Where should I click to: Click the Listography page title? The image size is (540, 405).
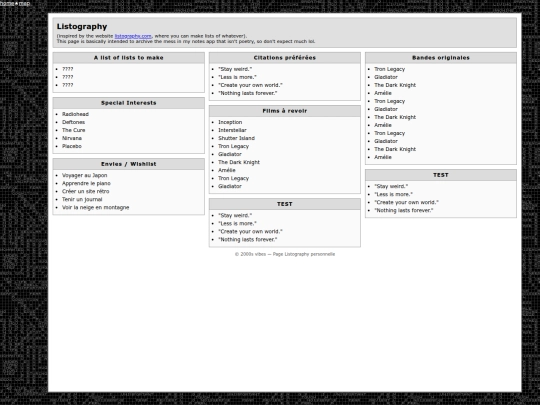tap(82, 27)
